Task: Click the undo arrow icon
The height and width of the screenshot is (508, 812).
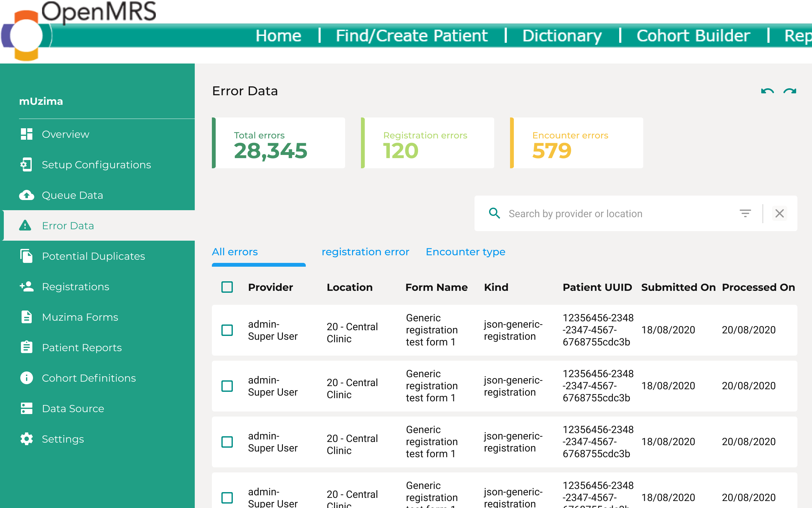Action: [x=767, y=91]
